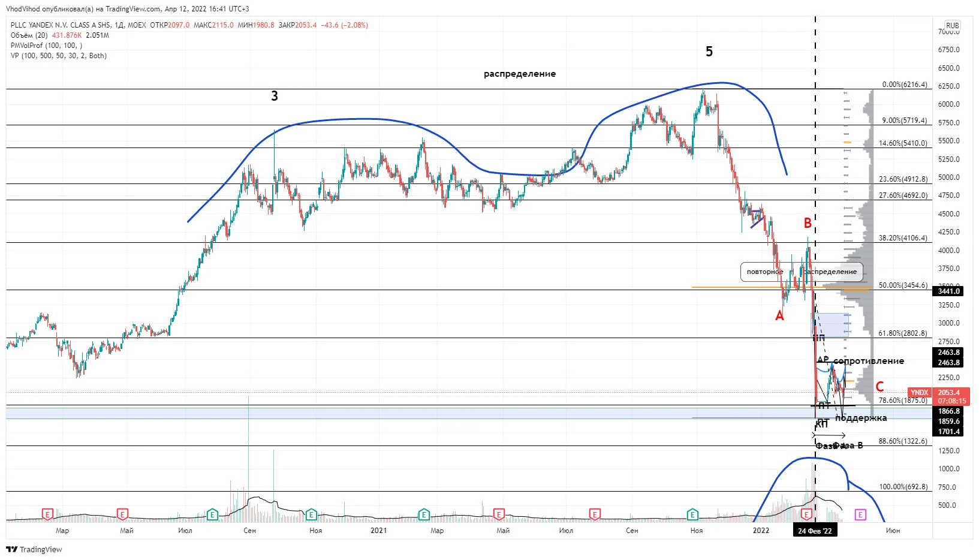The width and height of the screenshot is (979, 560).
Task: Click the TradingView logo at the bottom
Action: (34, 549)
